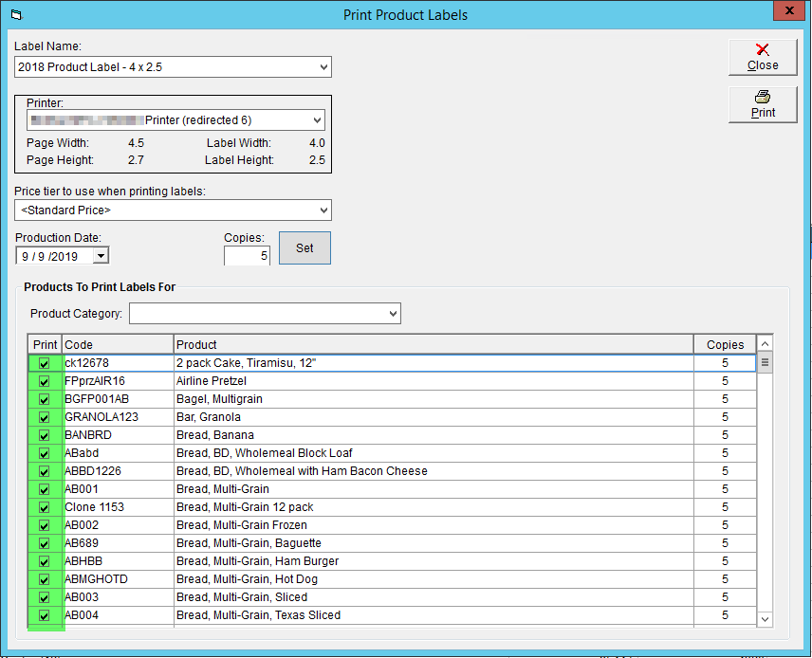Click the Set copies button
This screenshot has height=658, width=812.
click(304, 248)
